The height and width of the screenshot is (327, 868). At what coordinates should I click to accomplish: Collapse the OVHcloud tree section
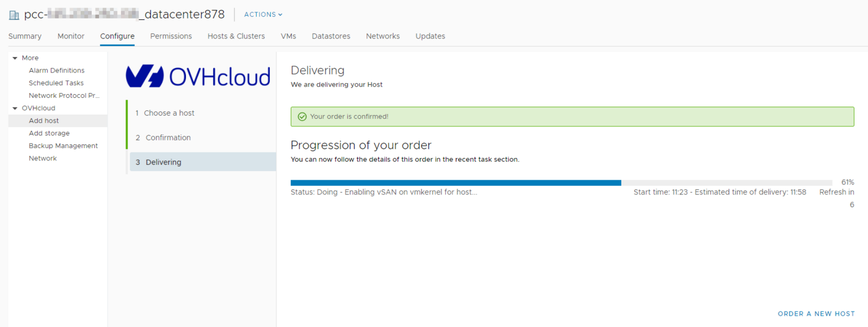point(15,108)
